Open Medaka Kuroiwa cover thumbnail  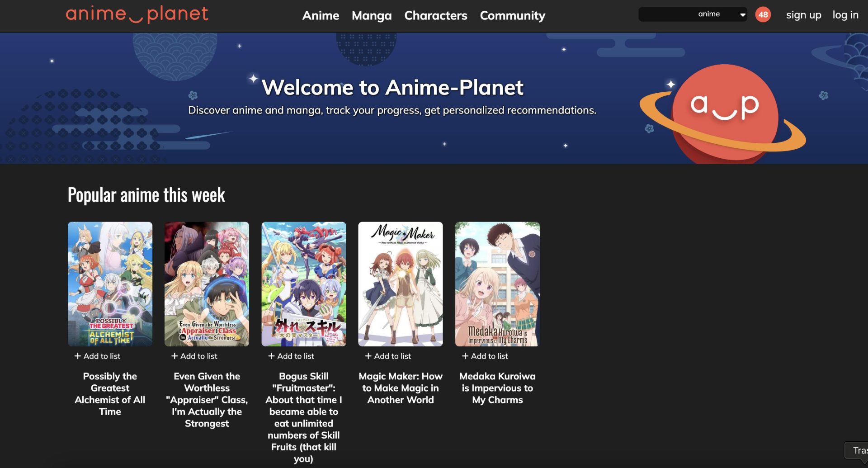(497, 284)
